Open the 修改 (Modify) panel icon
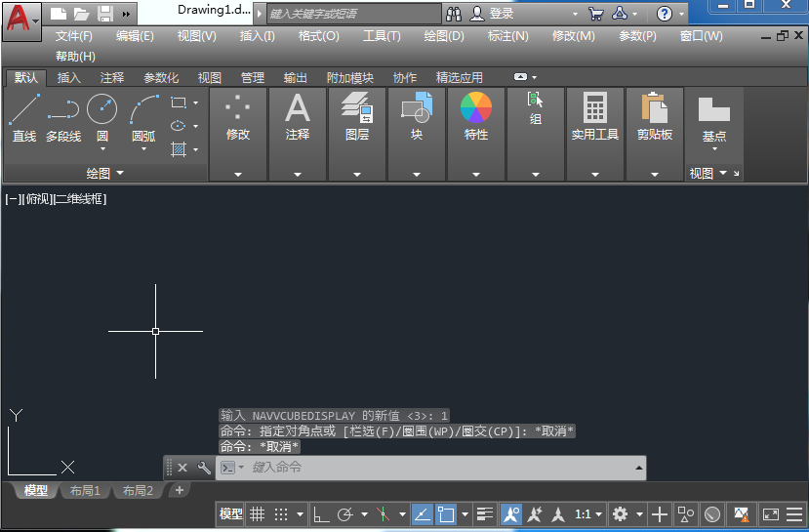Screen dimensions: 809x532 tap(238, 116)
